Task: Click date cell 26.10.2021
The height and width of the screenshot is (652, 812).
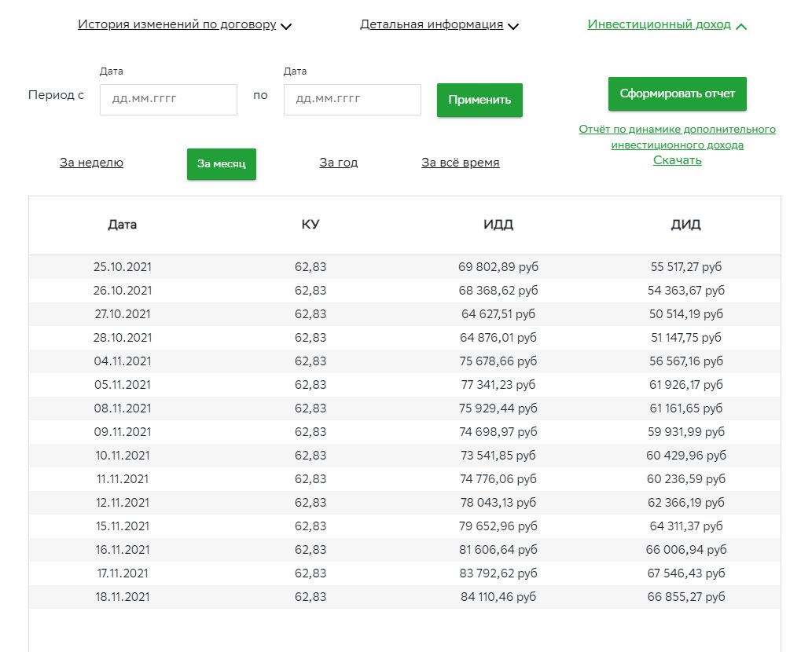Action: tap(122, 291)
